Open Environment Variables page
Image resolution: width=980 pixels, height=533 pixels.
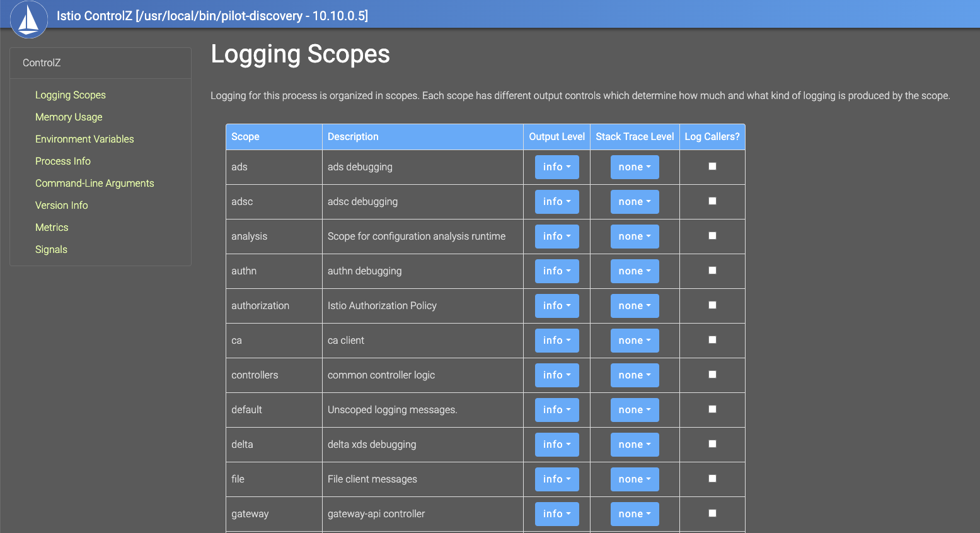84,139
